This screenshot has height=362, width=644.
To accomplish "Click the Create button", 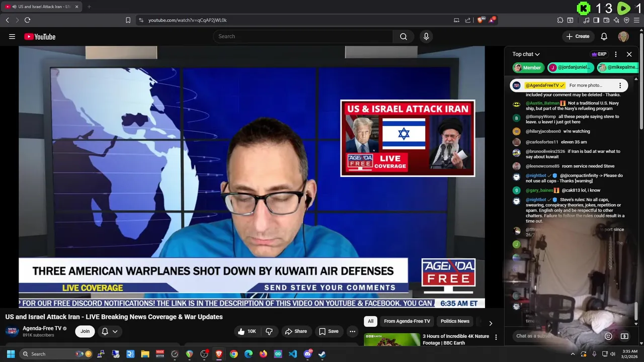I will 578,36.
